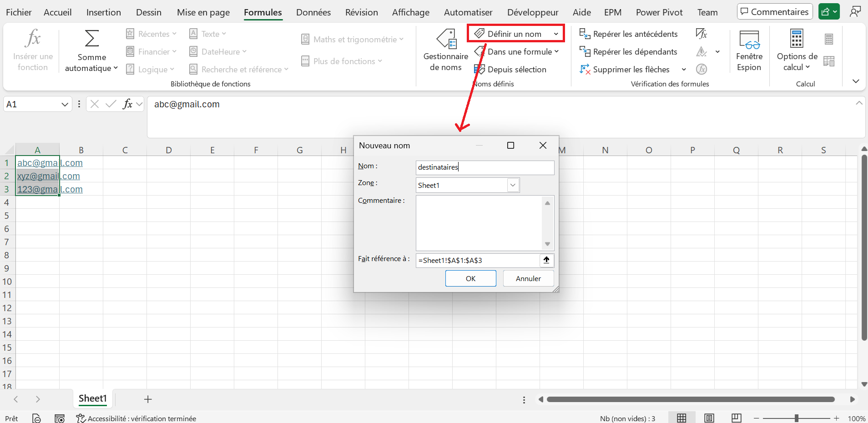Click the select-all corner of the grid
The image size is (868, 423).
(x=9, y=150)
